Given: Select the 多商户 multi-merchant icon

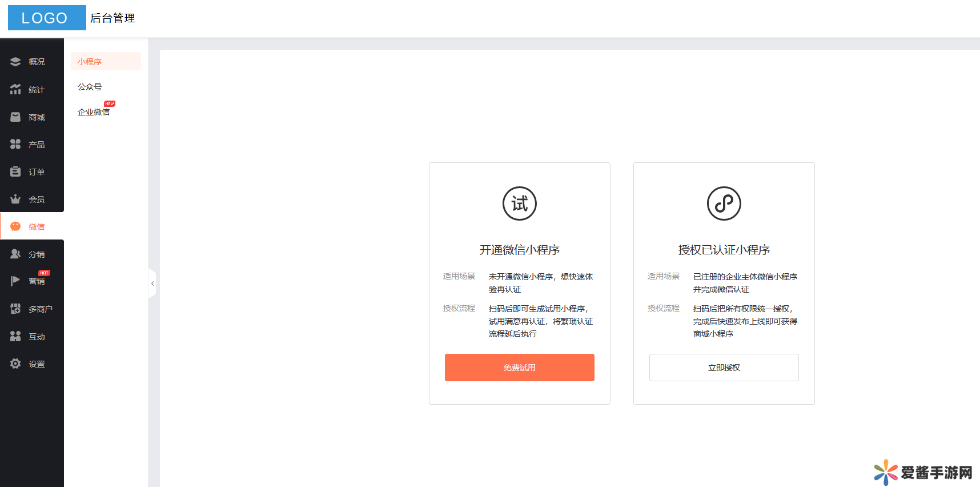Looking at the screenshot, I should pos(15,309).
